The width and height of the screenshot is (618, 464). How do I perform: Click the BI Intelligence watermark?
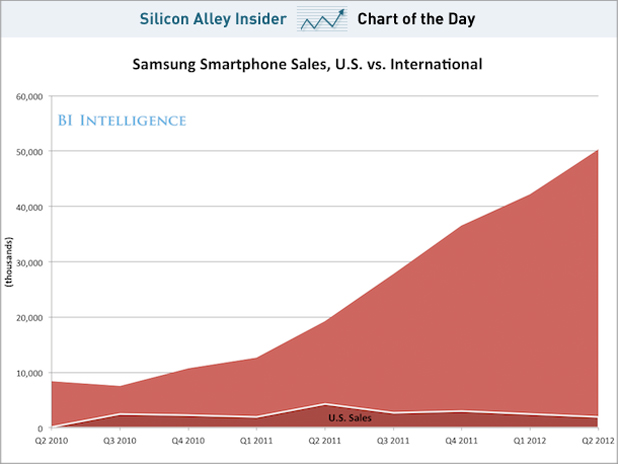coord(120,121)
